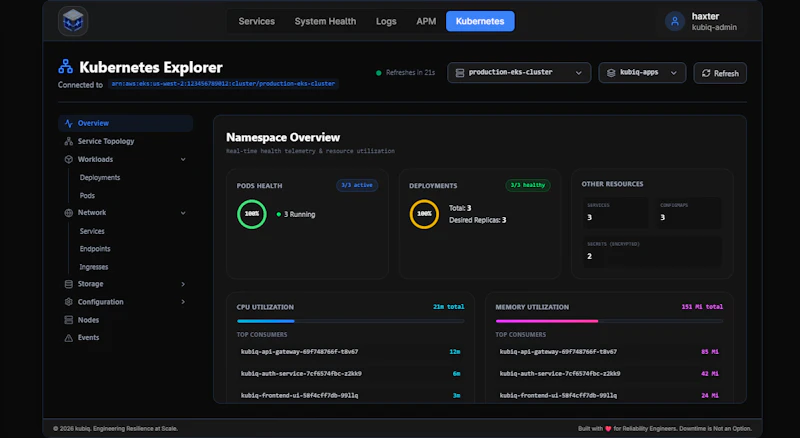The image size is (800, 438).
Task: Open the haxter kubiq-admin profile menu
Action: click(x=703, y=21)
